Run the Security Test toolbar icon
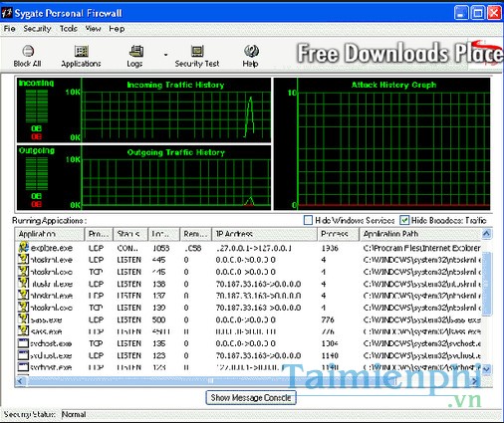This screenshot has height=423, width=504. coord(197,56)
